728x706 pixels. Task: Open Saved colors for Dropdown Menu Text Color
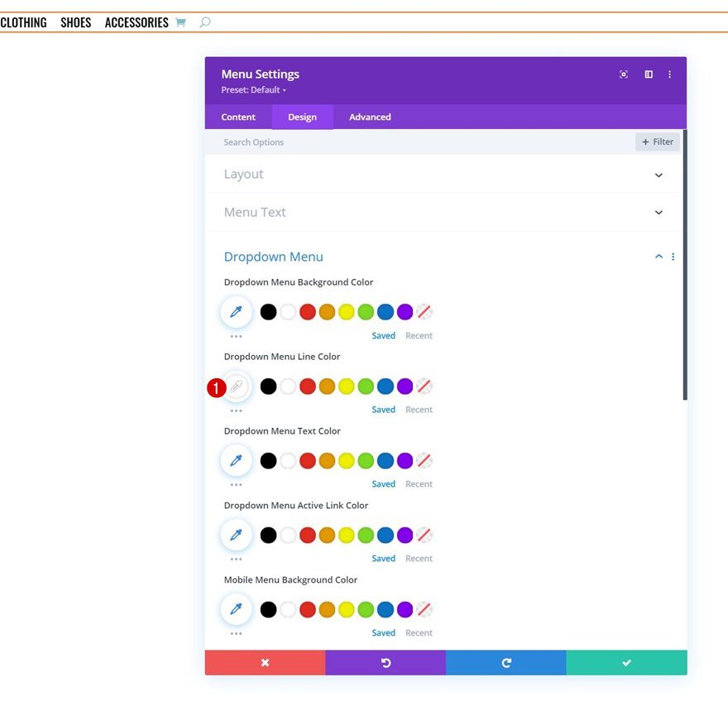coord(383,483)
